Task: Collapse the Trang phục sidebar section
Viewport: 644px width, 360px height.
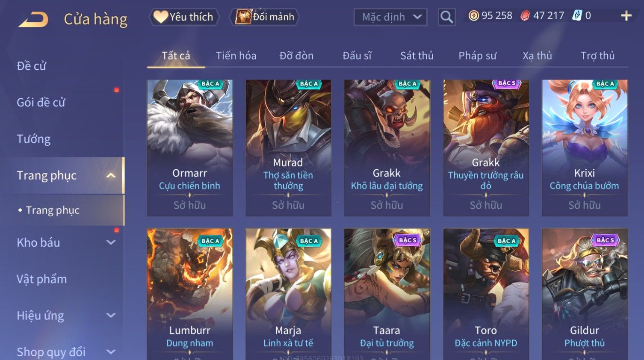Action: tap(111, 175)
